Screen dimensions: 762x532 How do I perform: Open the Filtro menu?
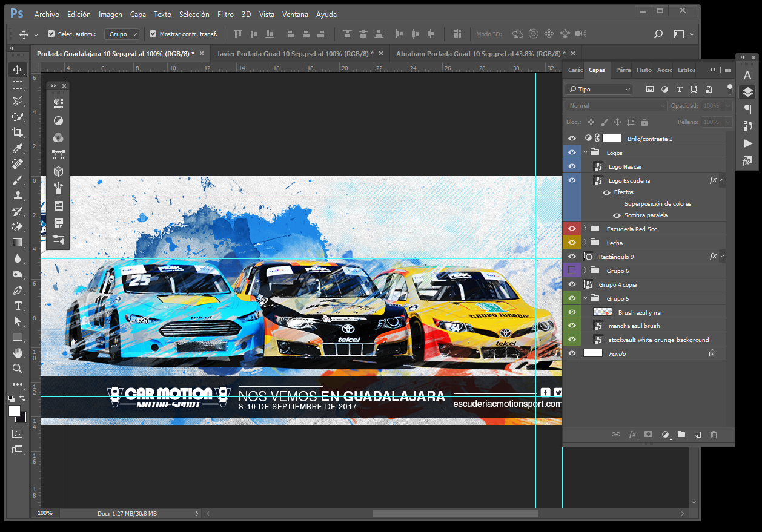coord(225,14)
